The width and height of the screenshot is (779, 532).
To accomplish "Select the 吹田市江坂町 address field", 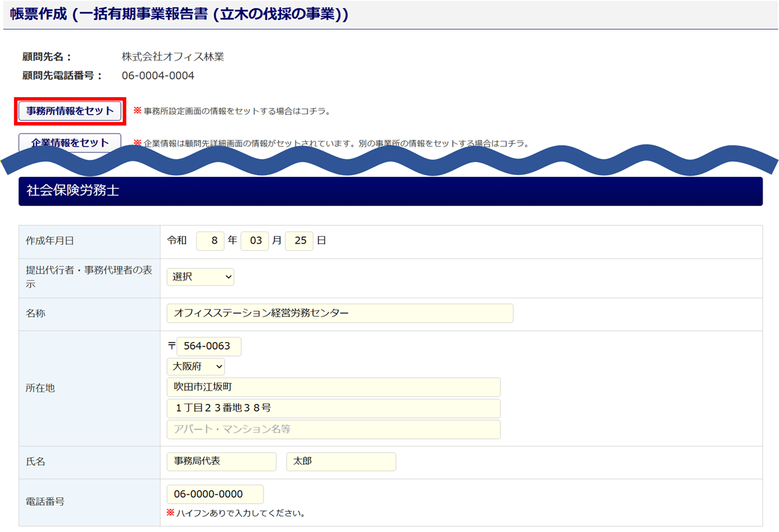I will coord(333,387).
